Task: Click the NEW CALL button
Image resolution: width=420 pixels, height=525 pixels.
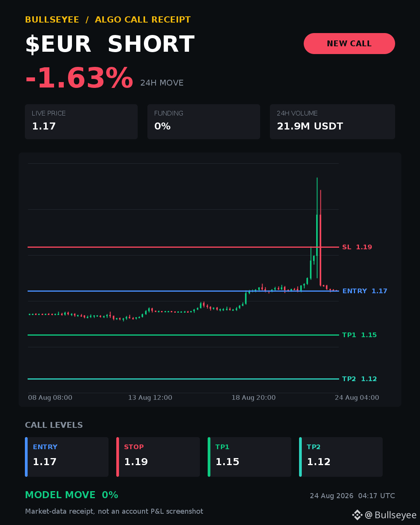Action: pyautogui.click(x=349, y=44)
